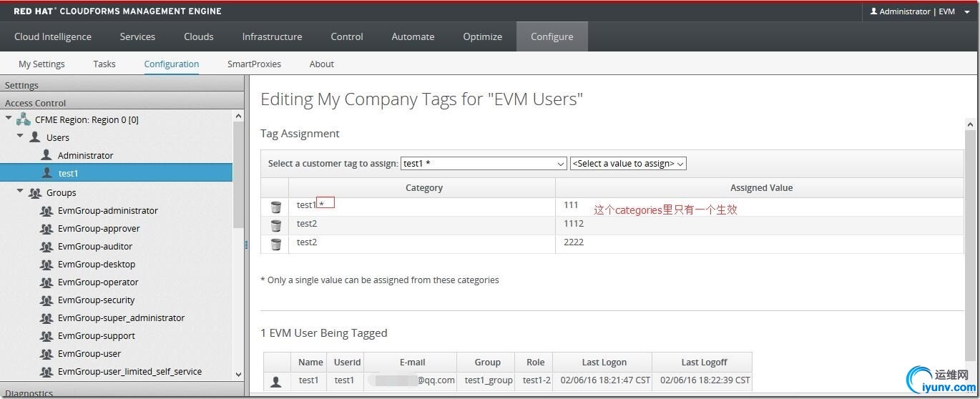Click the EvmGroup-security group icon

(x=46, y=300)
